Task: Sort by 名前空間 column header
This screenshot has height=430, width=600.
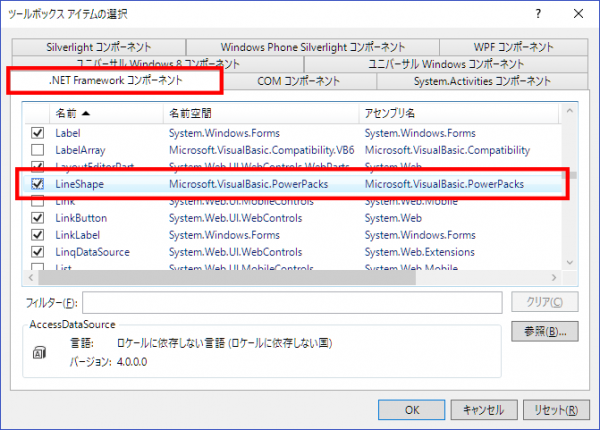Action: [x=261, y=113]
